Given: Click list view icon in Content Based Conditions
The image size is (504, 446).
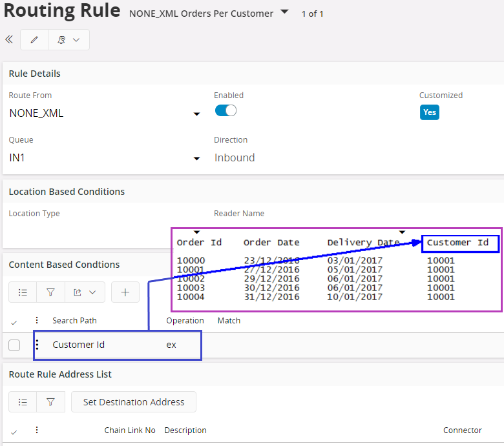Looking at the screenshot, I should (23, 292).
